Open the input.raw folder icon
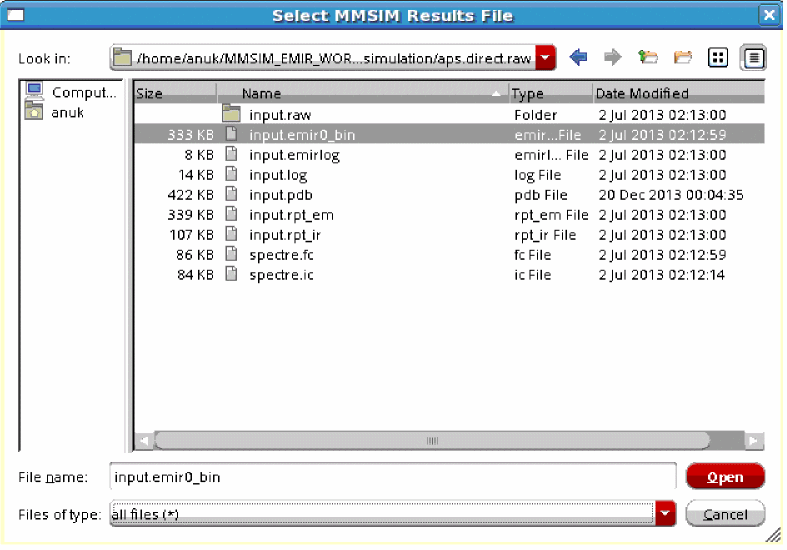This screenshot has width=787, height=550. pos(231,114)
